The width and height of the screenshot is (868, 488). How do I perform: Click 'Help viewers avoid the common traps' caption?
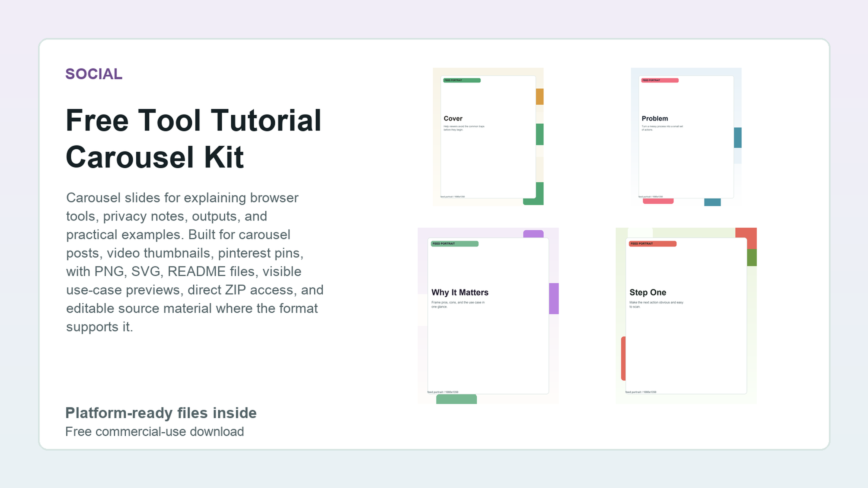pos(464,128)
